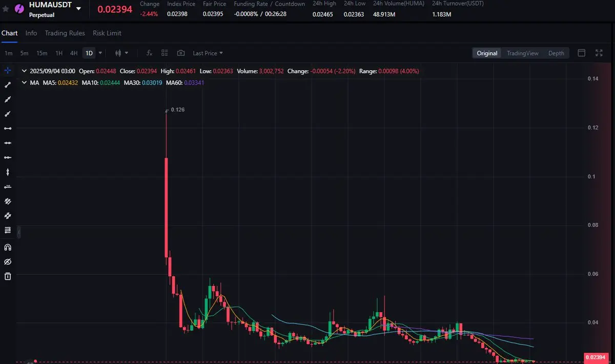Click the HUMA purple coin logo
Image resolution: width=615 pixels, height=364 pixels.
point(20,8)
